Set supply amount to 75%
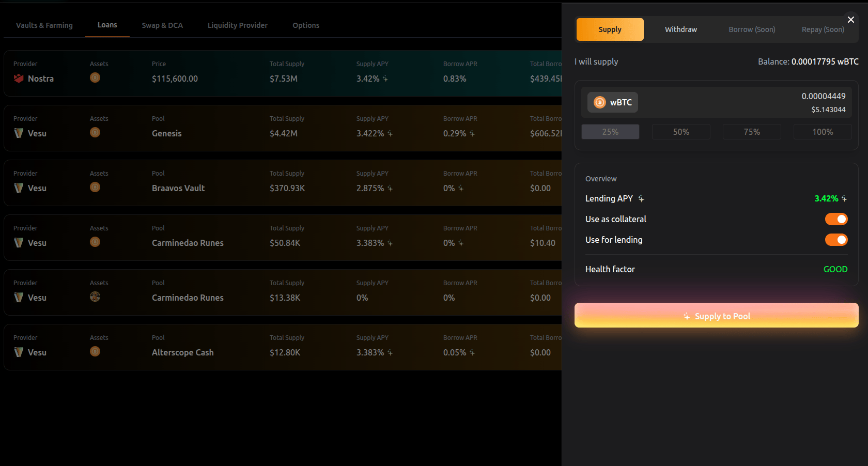 point(752,132)
